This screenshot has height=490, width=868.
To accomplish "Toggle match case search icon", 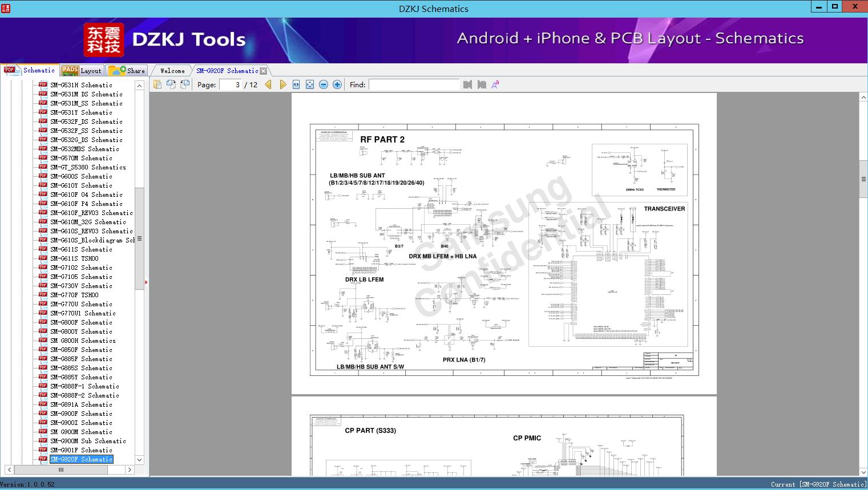I will coord(495,84).
